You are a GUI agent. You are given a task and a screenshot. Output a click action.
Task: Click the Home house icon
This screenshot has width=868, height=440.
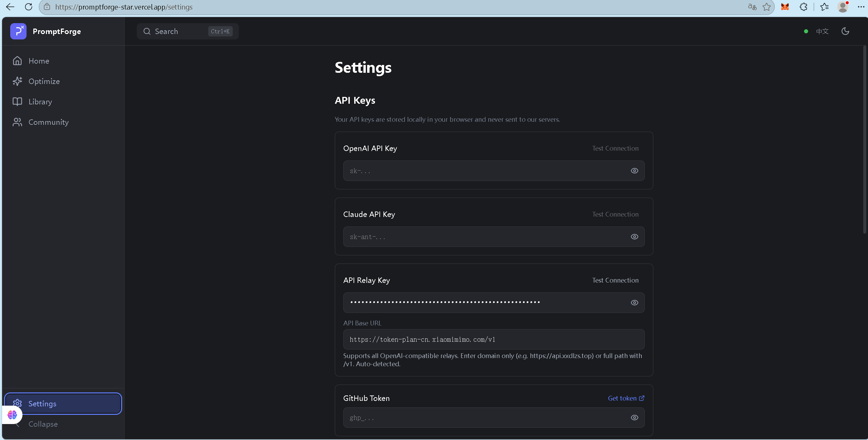pyautogui.click(x=17, y=61)
